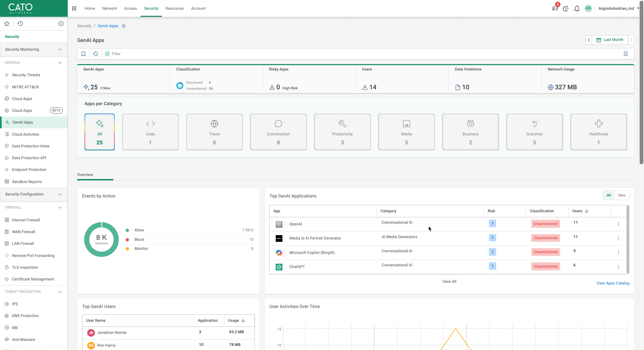Click the ChatGPT app logo
This screenshot has width=644, height=350.
coord(279,267)
